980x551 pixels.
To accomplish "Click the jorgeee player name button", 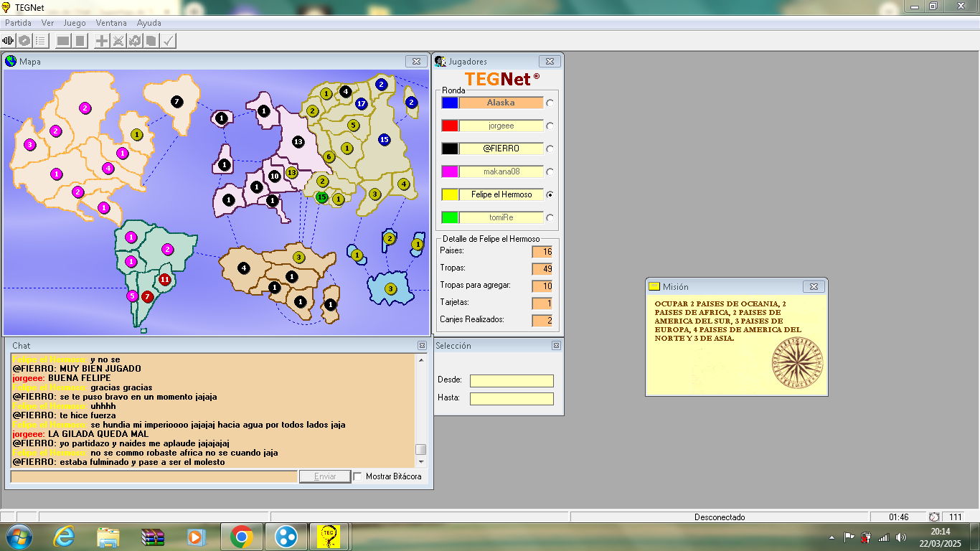I will point(501,126).
